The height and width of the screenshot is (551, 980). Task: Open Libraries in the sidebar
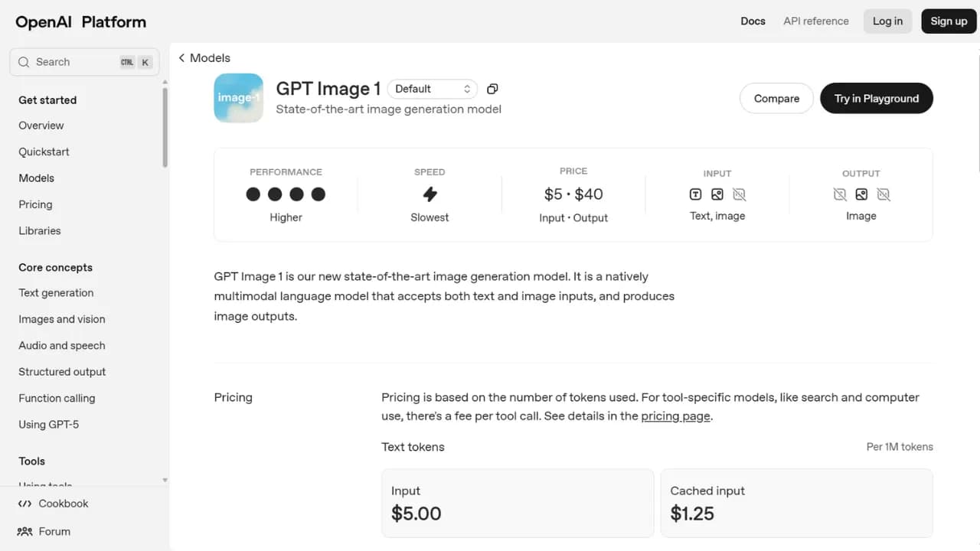tap(40, 230)
